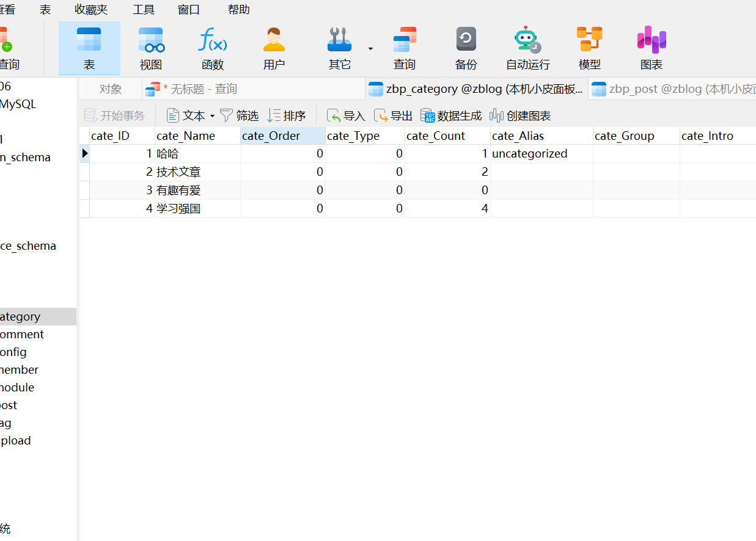Click the current row indicator arrow
Image resolution: width=756 pixels, height=541 pixels.
pyautogui.click(x=84, y=154)
